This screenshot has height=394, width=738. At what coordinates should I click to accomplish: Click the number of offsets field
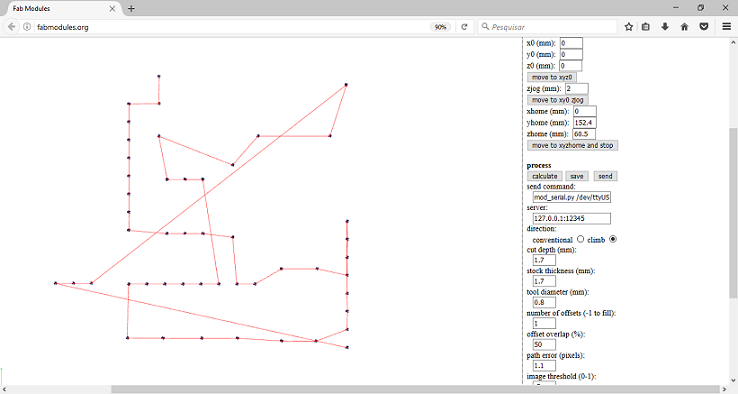point(544,323)
